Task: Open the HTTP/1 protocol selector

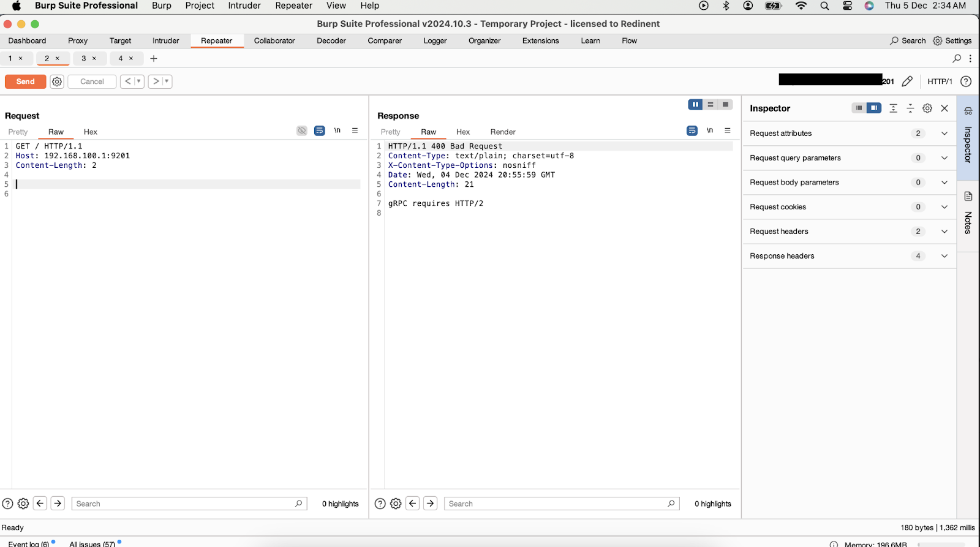Action: tap(940, 81)
